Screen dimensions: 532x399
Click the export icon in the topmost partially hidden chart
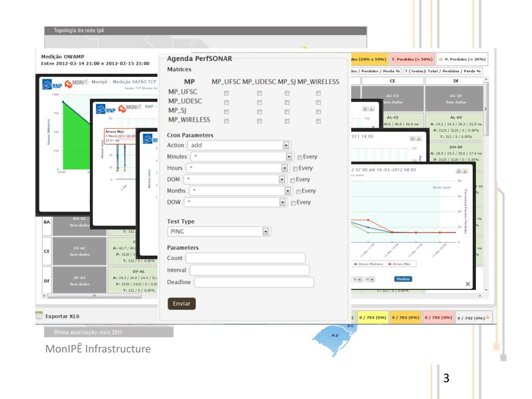[x=371, y=109]
